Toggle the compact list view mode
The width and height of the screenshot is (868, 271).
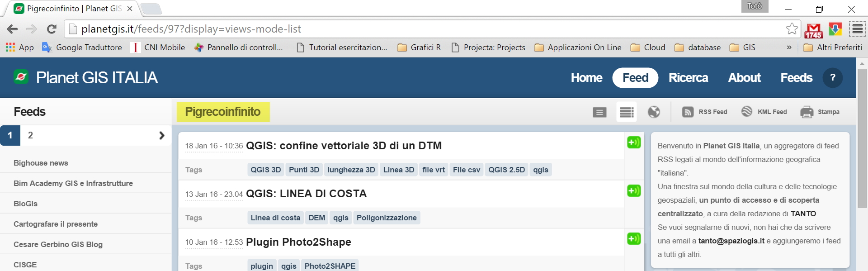coord(627,112)
